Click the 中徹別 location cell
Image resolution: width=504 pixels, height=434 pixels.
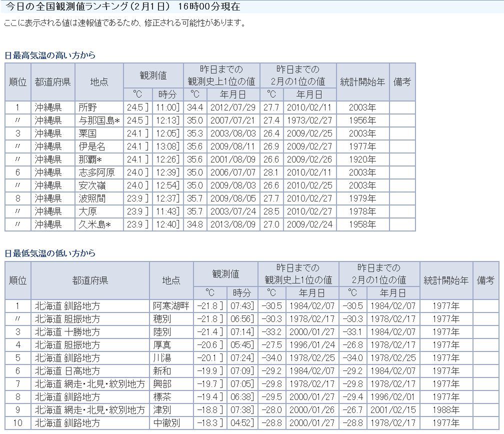coord(166,422)
